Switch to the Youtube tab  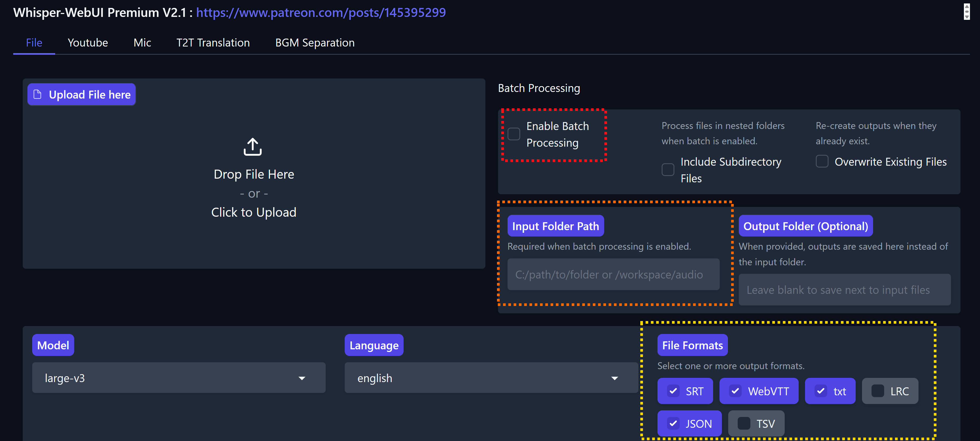click(x=88, y=43)
